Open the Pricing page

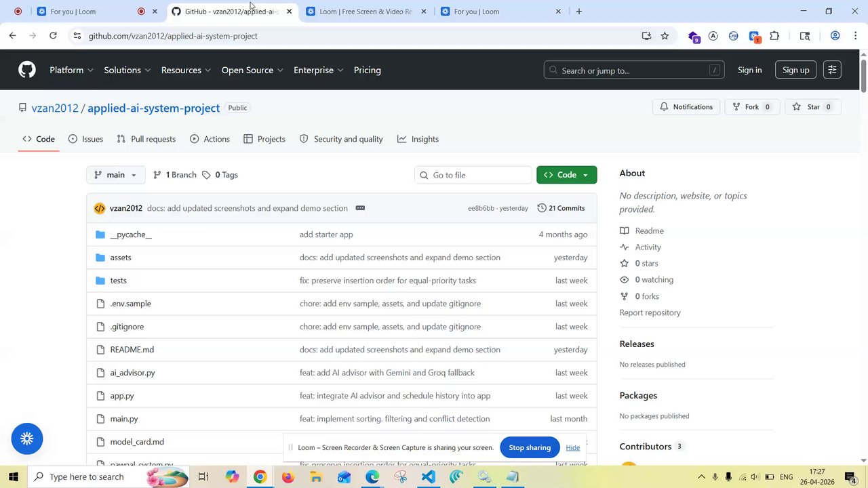pos(367,70)
